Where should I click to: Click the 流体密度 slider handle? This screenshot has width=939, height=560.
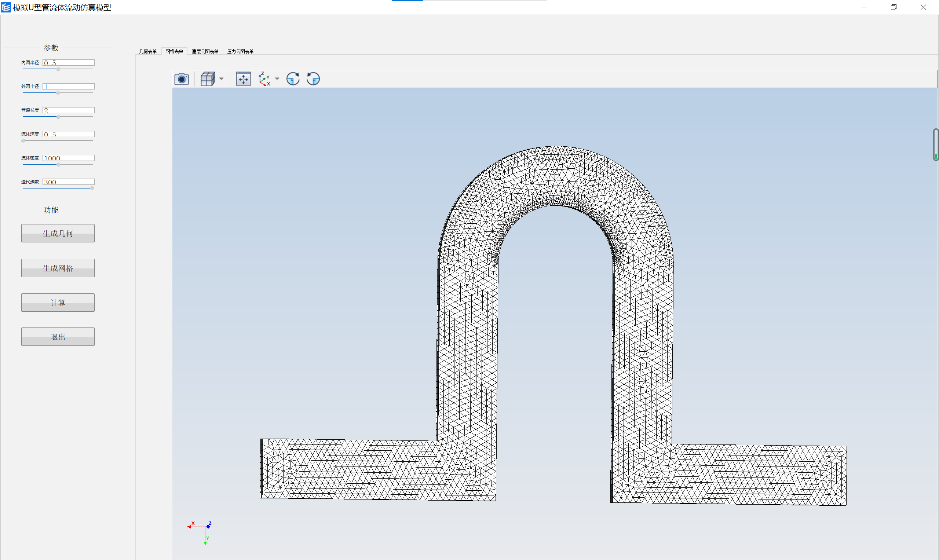coord(58,164)
